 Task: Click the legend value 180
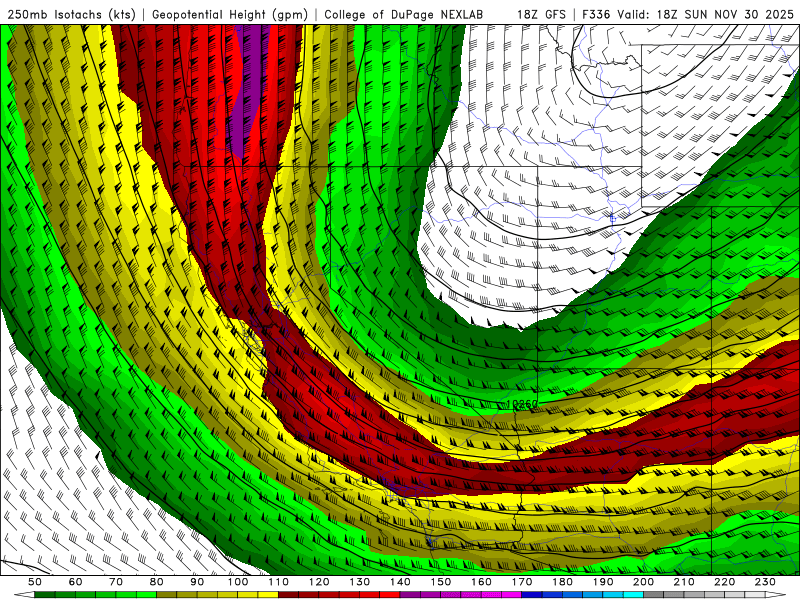coord(562,582)
